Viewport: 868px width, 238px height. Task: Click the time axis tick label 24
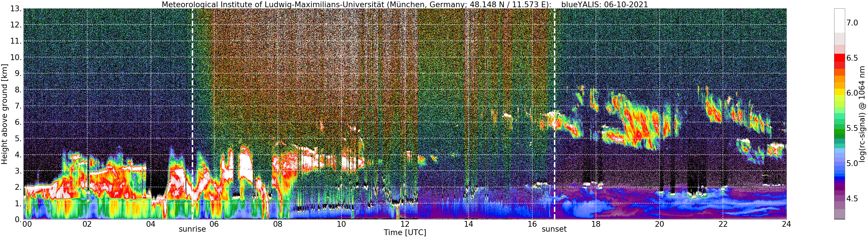tap(786, 224)
